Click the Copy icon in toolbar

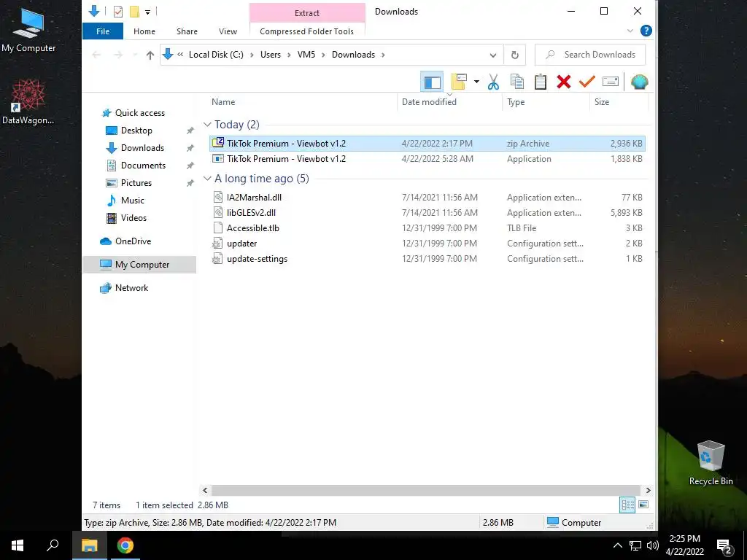[517, 82]
